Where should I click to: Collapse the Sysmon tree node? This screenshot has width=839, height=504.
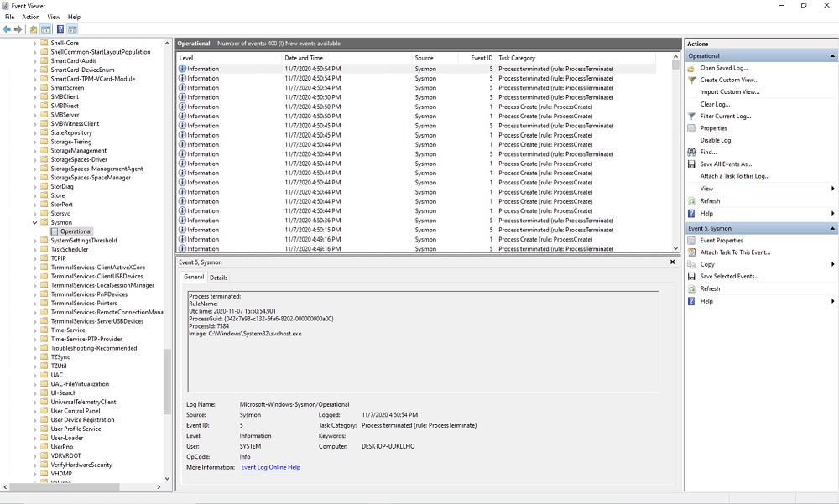click(x=34, y=222)
